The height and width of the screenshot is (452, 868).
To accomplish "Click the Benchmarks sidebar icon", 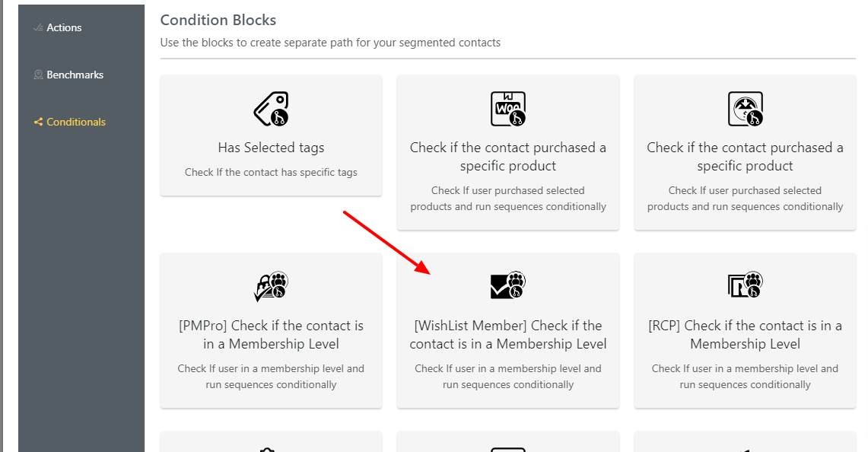I will 38,75.
